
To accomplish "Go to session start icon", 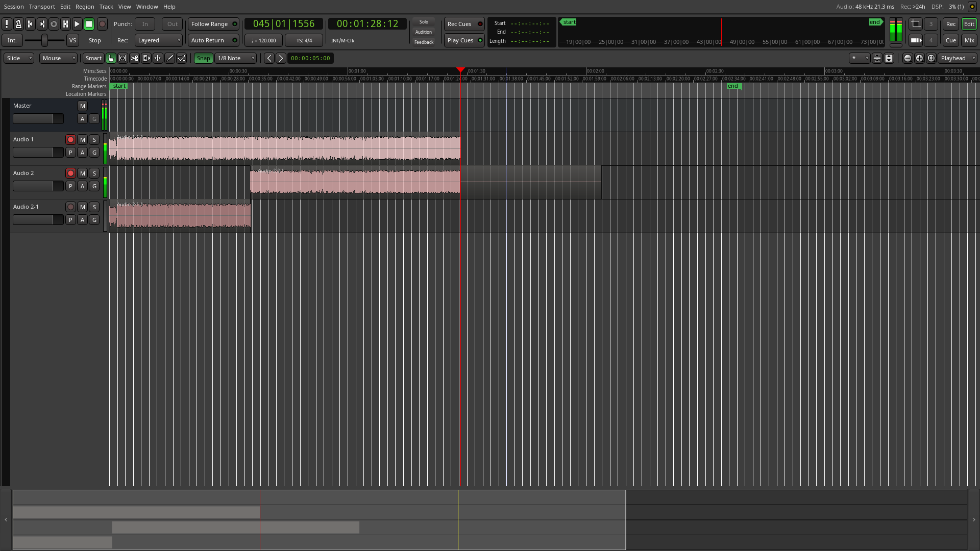I will pyautogui.click(x=30, y=24).
